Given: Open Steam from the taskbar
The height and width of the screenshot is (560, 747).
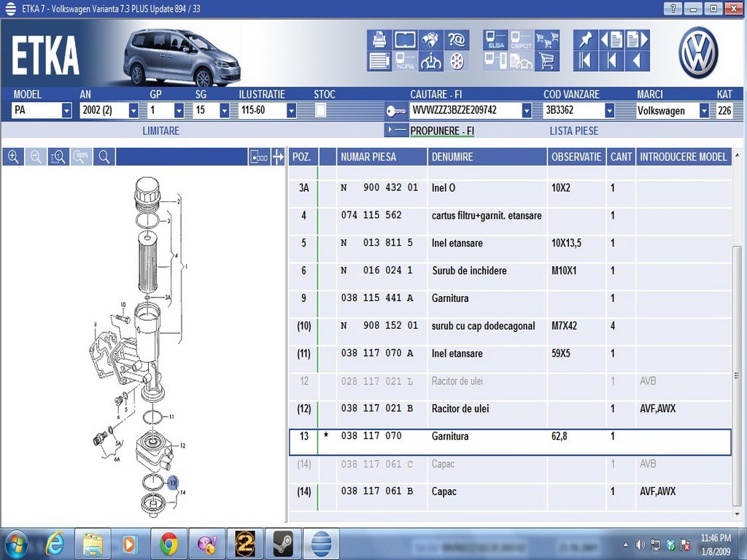Looking at the screenshot, I should click(x=283, y=543).
